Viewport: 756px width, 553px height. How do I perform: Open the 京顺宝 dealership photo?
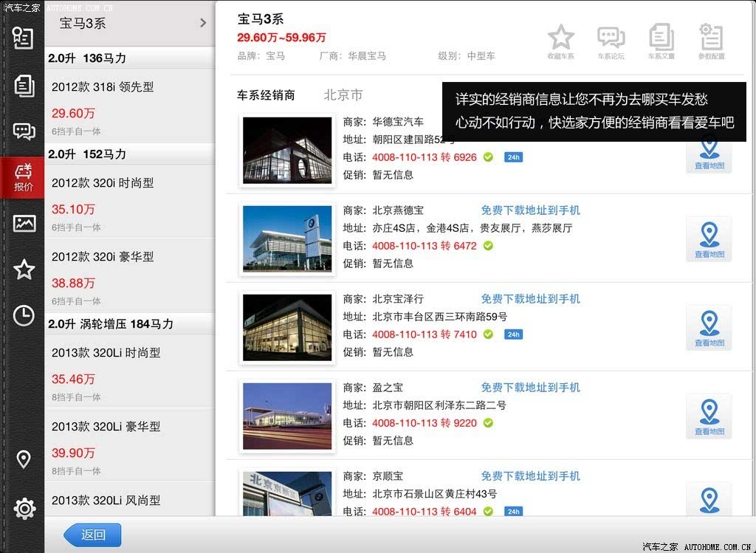coord(287,494)
